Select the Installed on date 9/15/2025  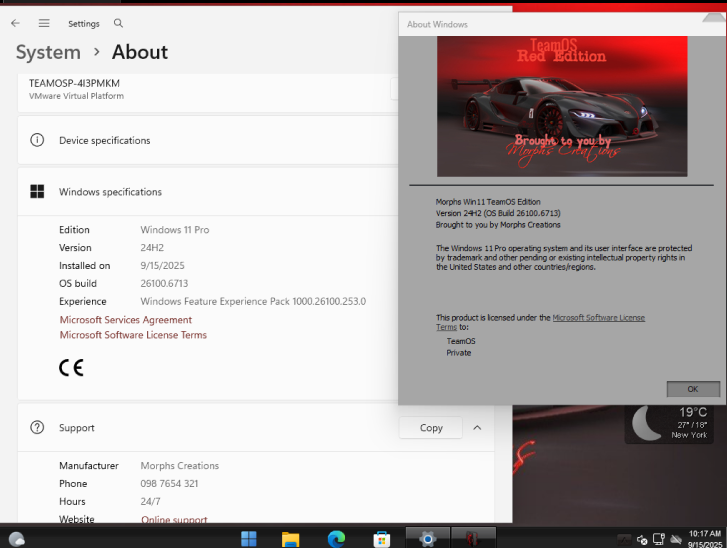tap(162, 265)
